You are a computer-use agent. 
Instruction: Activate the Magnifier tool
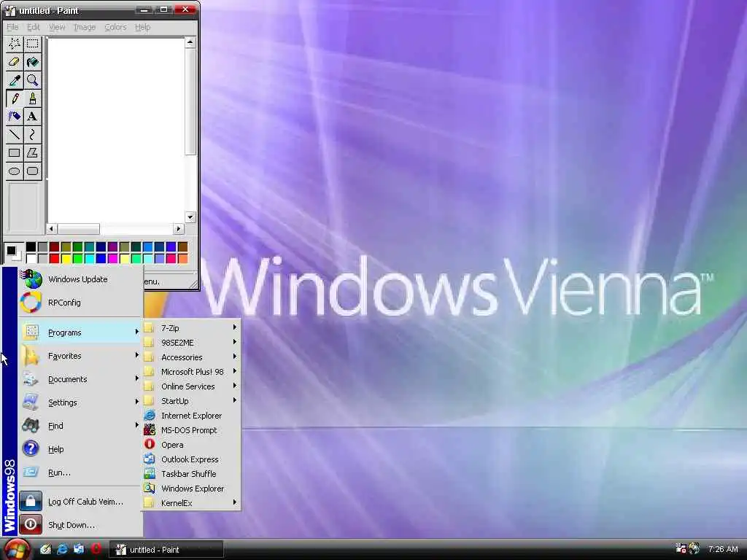32,80
